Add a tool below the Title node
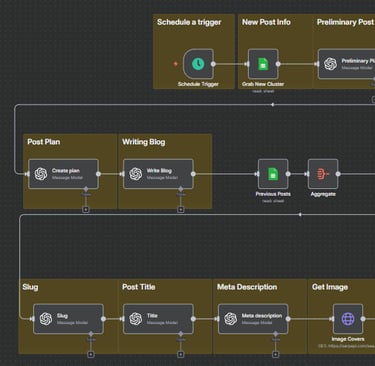This screenshot has width=375, height=366. [181, 354]
